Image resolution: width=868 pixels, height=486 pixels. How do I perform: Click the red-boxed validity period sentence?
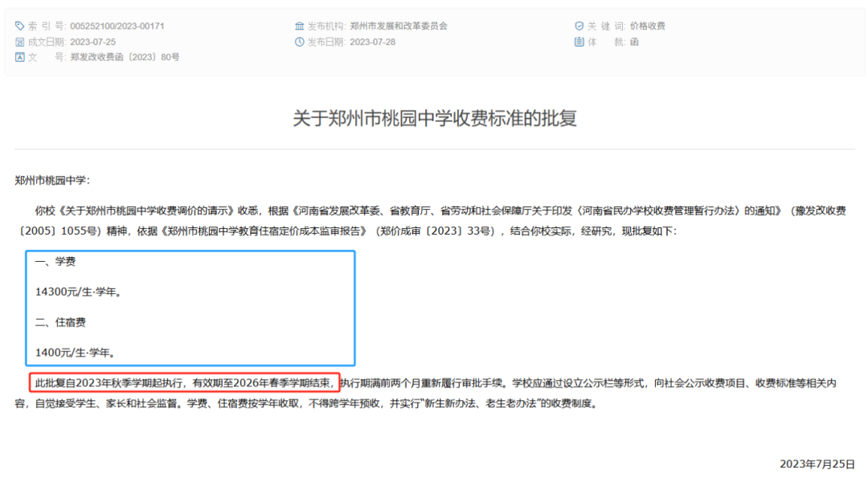[x=183, y=383]
